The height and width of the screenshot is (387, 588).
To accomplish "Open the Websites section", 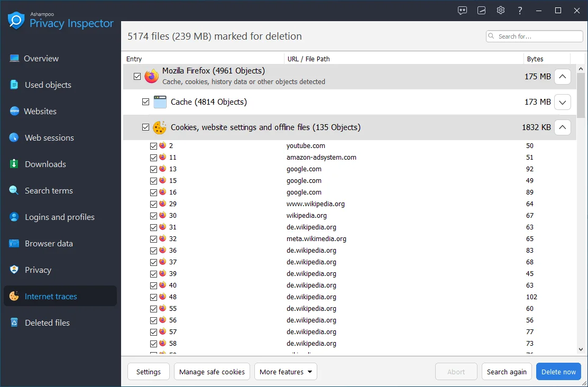I will (15, 111).
